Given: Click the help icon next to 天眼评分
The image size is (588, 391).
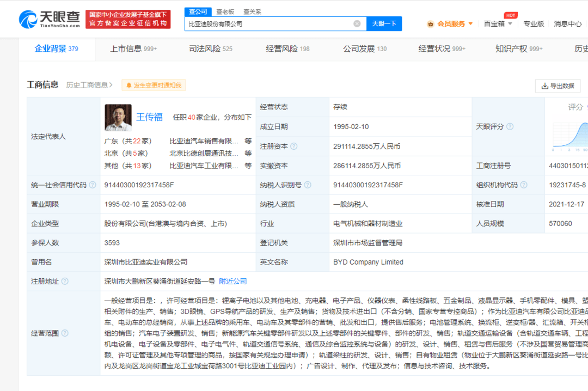Looking at the screenshot, I should [x=510, y=126].
